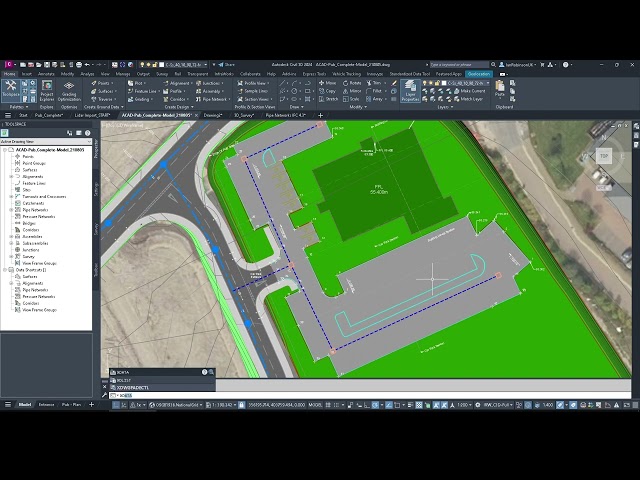Click the Type a keyword search box

click(459, 64)
